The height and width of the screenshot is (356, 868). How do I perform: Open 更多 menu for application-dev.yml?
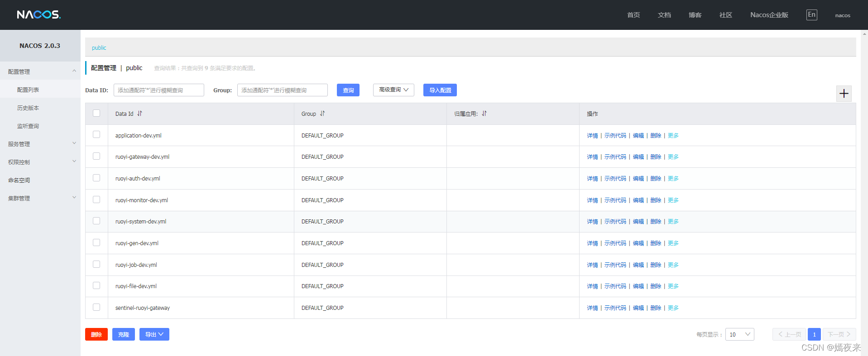(673, 136)
